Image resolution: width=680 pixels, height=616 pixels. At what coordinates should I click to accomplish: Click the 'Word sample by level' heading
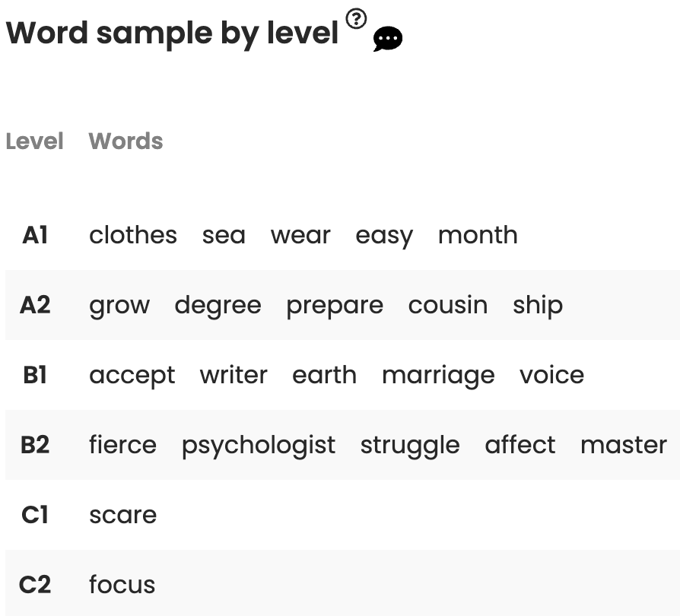(x=172, y=33)
